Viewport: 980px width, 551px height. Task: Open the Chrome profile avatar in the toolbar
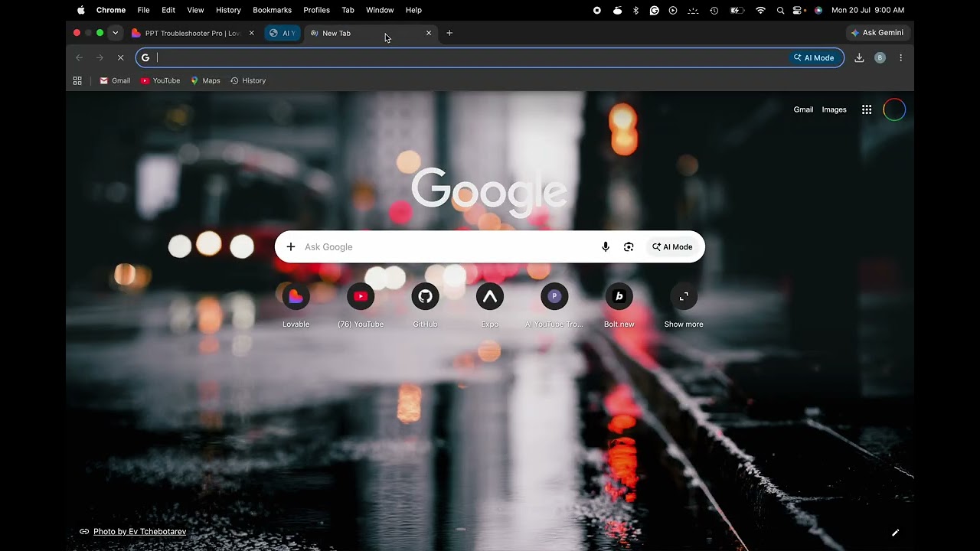(x=880, y=57)
